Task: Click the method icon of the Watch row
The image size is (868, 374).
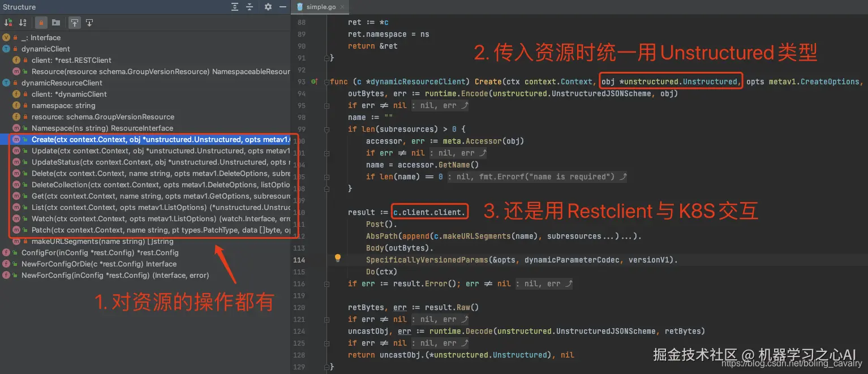Action: coord(16,218)
